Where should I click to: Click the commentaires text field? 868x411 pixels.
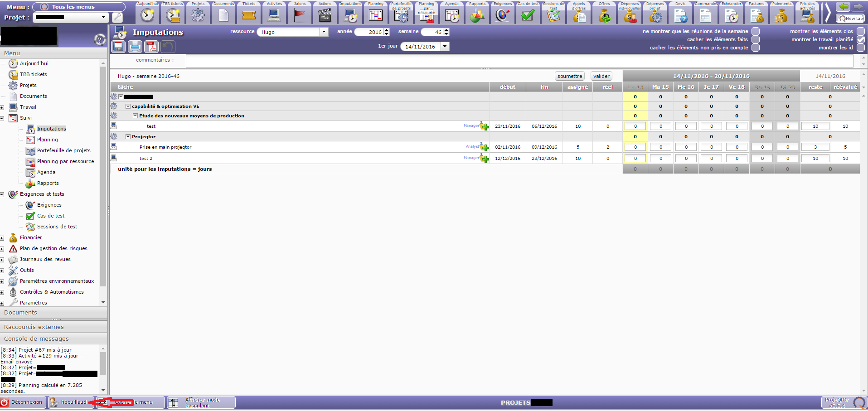pos(519,60)
